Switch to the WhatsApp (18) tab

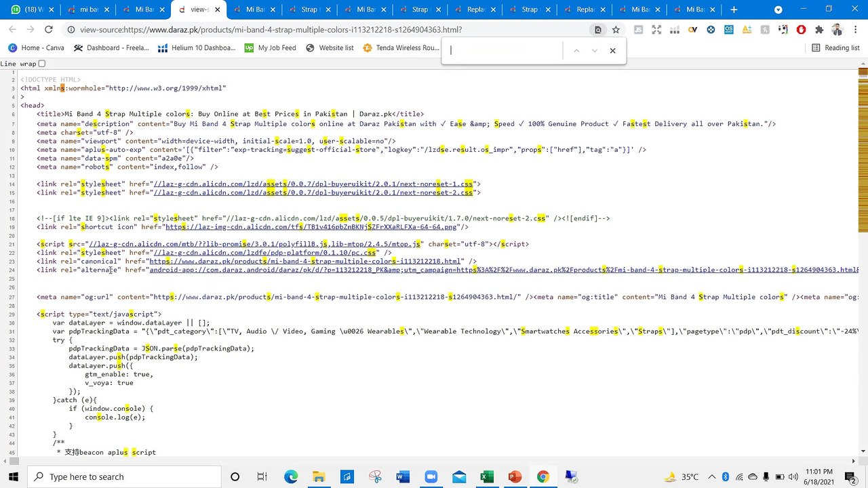pos(31,9)
